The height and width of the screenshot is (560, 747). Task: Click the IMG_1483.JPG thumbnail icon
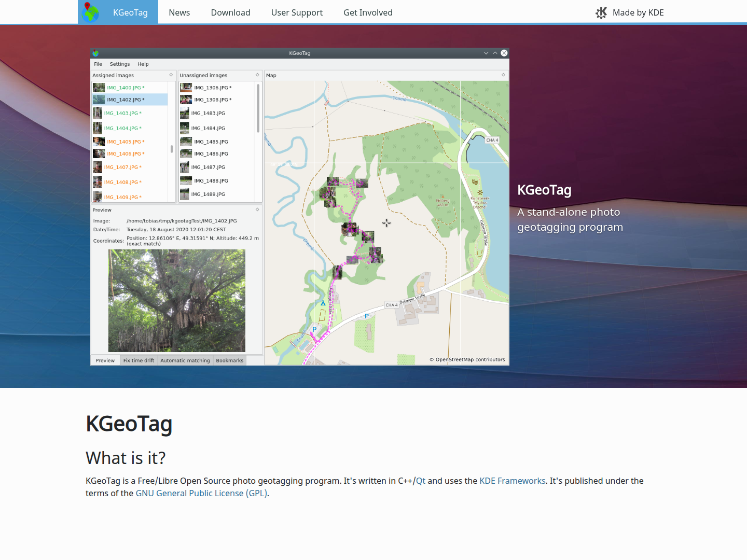tap(184, 113)
